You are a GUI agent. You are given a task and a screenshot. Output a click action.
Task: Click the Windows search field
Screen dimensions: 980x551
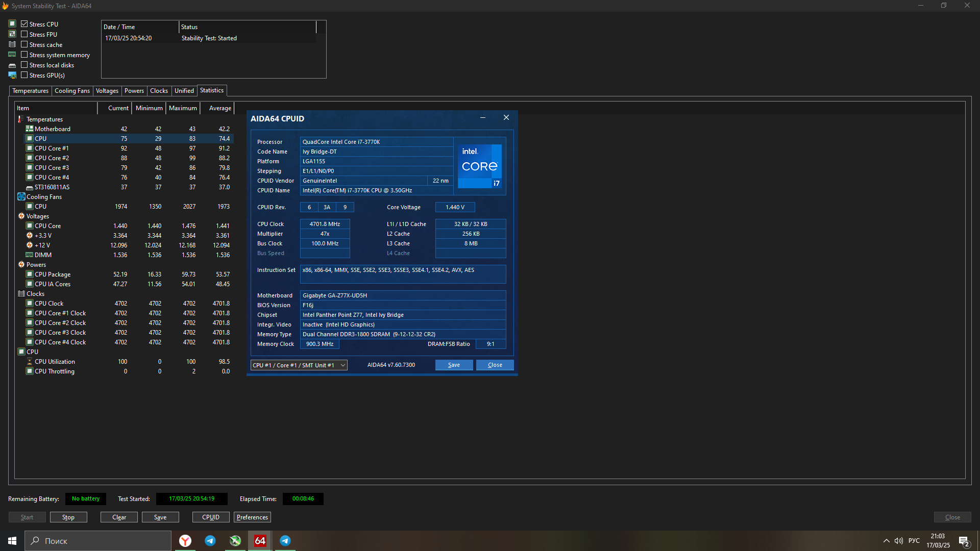click(98, 541)
